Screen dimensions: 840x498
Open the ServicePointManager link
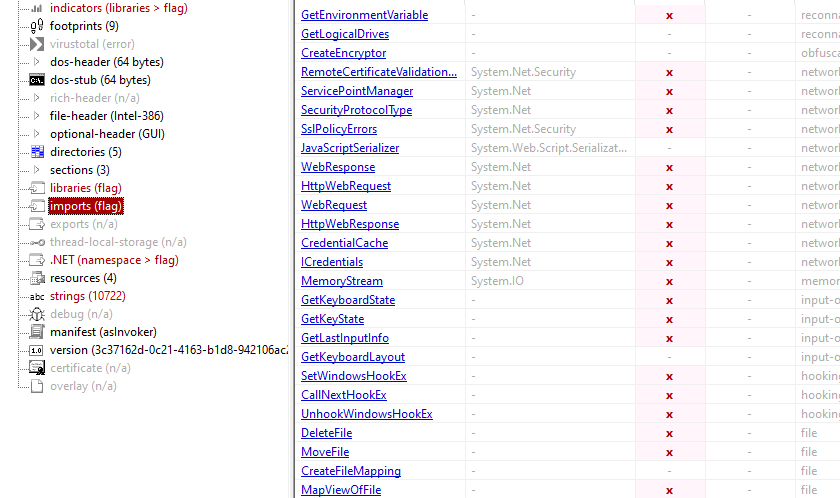(x=357, y=91)
